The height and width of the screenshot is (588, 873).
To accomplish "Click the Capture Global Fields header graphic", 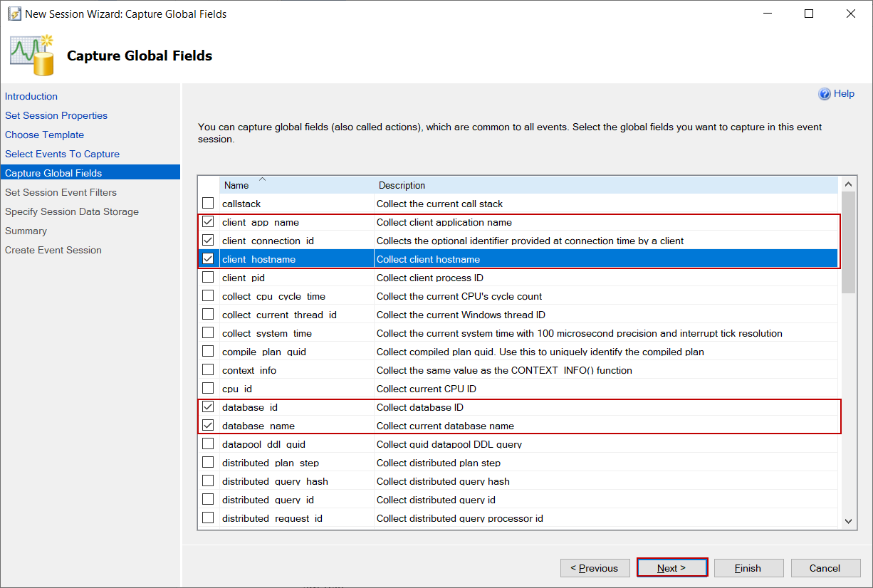I will (x=33, y=54).
